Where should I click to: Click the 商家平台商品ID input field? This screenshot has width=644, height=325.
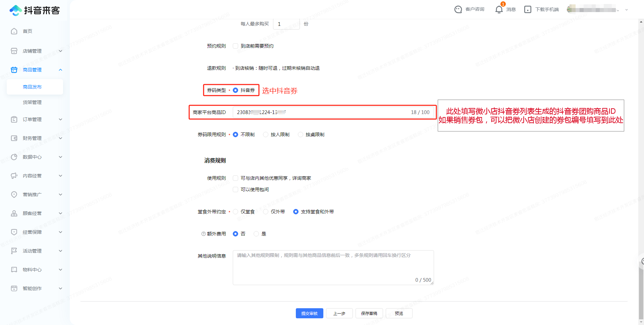pyautogui.click(x=333, y=112)
